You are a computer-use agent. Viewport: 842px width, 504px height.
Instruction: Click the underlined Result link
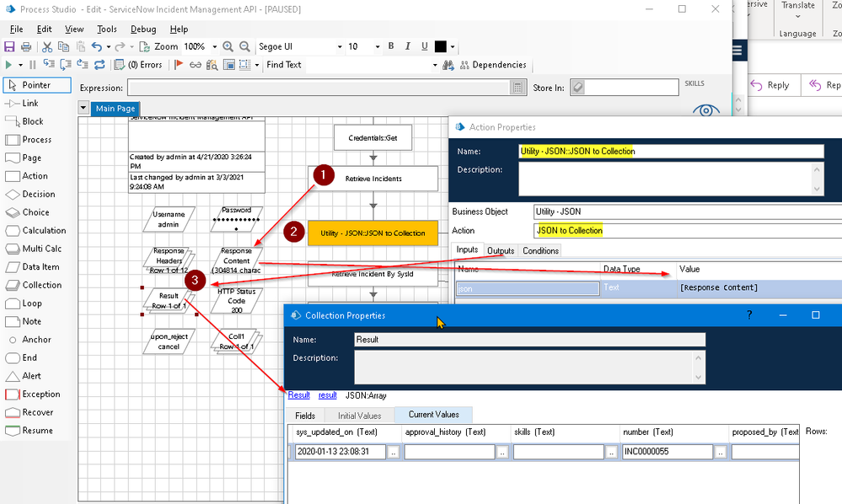click(x=298, y=395)
